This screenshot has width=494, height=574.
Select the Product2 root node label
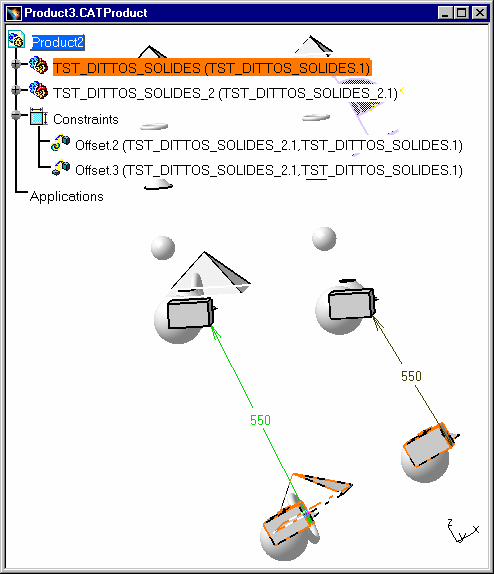coord(58,42)
